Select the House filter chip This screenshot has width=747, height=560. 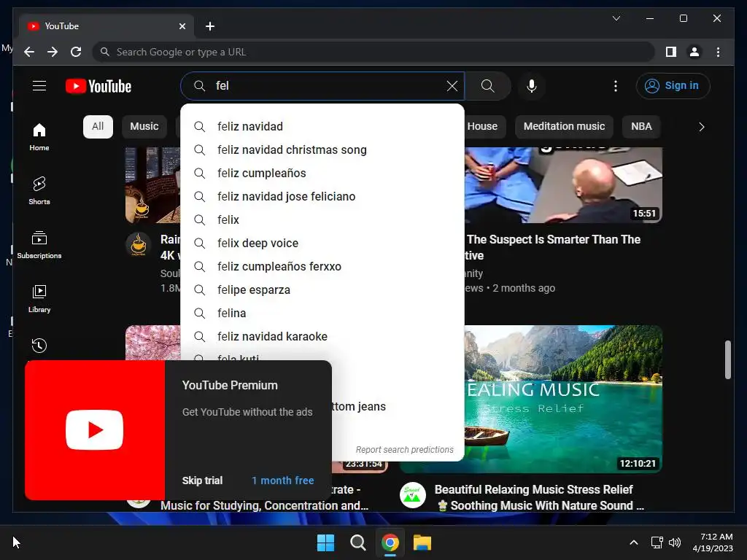tap(482, 126)
